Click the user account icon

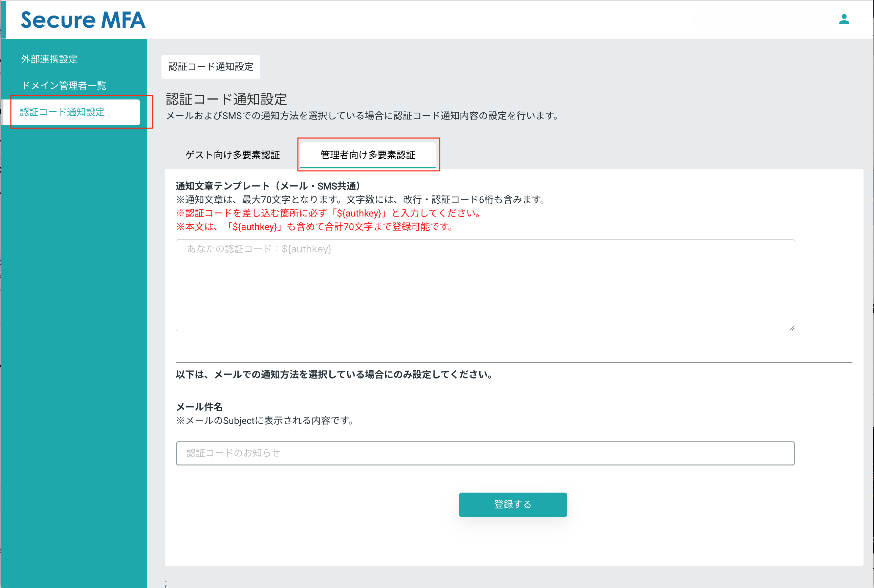(844, 19)
